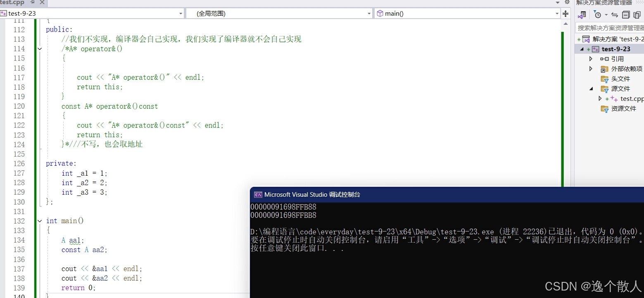This screenshot has width=644, height=298.
Task: Switch to the test.cpp tab
Action: coord(12,2)
